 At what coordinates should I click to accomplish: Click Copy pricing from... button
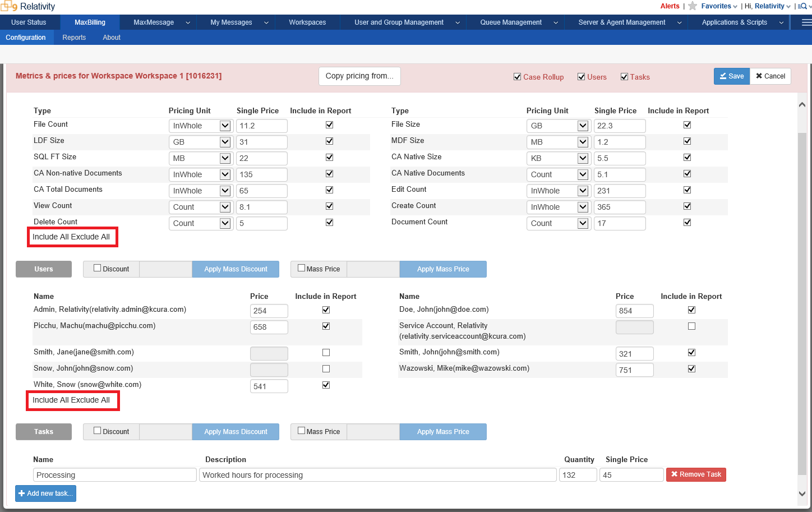359,76
